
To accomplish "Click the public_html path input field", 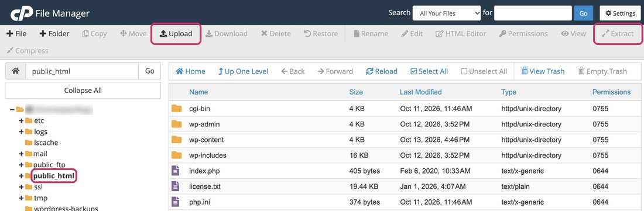I will click(x=82, y=71).
